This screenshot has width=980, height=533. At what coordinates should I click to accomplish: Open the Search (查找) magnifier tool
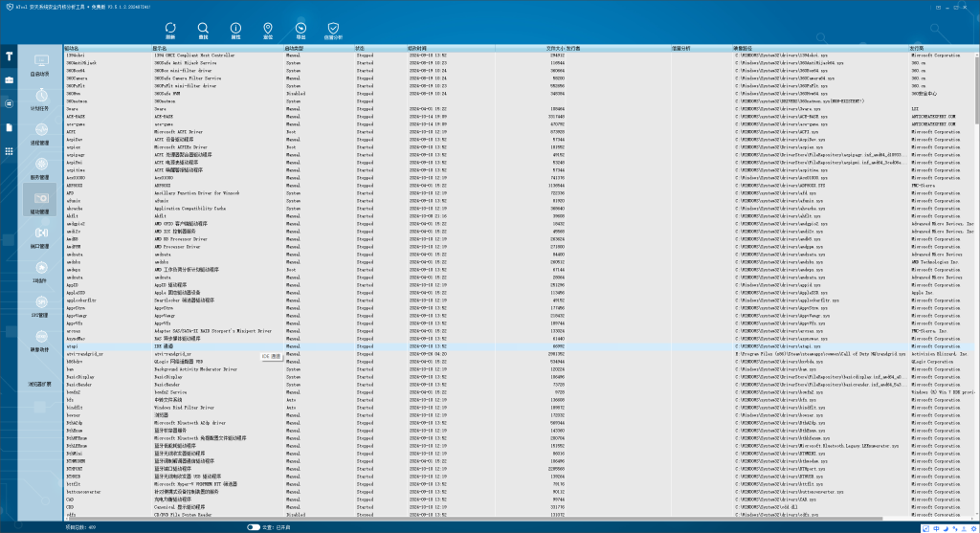tap(203, 31)
